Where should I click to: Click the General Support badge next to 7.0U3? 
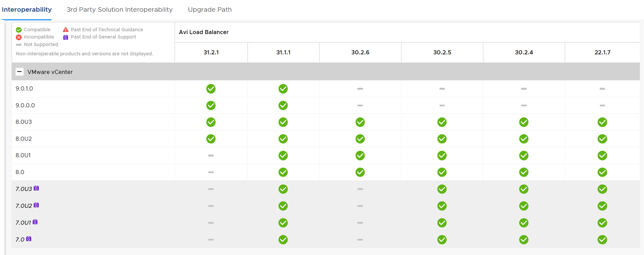36,188
